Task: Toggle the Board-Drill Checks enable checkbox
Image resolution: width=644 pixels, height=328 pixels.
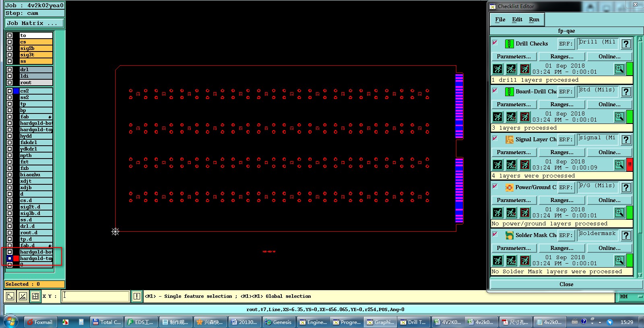Action: point(495,91)
